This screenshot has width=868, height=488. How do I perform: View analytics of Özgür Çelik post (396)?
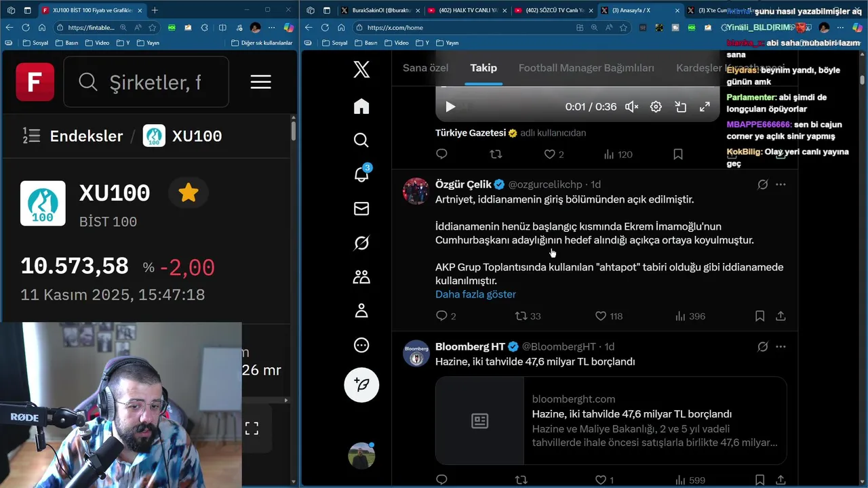[690, 316]
